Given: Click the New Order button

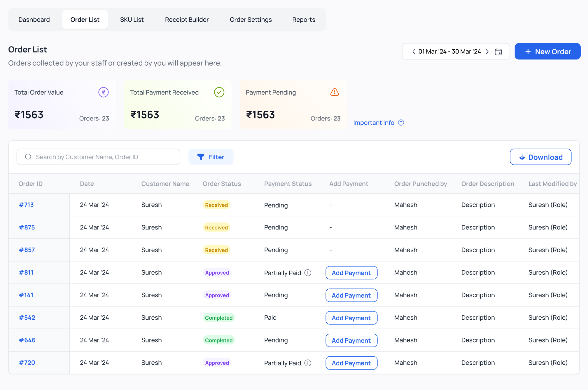Looking at the screenshot, I should [x=547, y=51].
